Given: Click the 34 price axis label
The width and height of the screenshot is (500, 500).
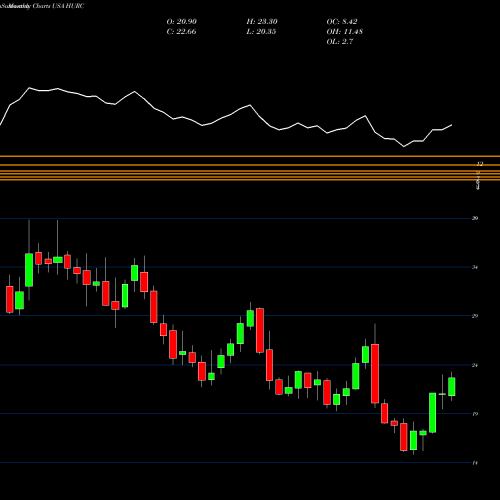Looking at the screenshot, I should click(x=475, y=267).
